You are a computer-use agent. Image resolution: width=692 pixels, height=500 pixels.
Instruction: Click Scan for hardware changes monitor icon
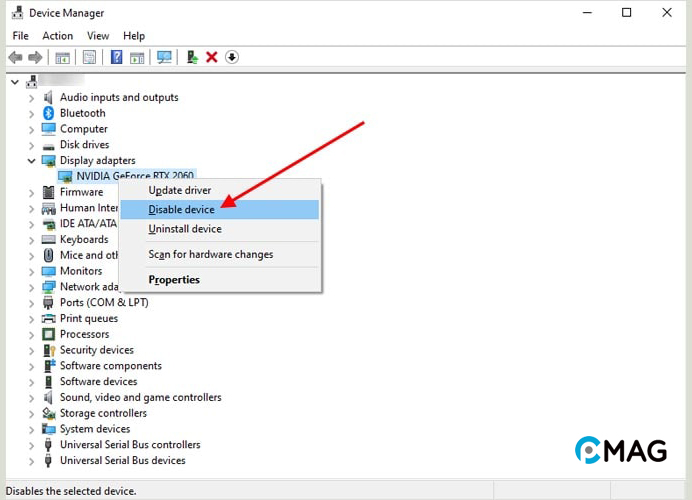tap(165, 57)
